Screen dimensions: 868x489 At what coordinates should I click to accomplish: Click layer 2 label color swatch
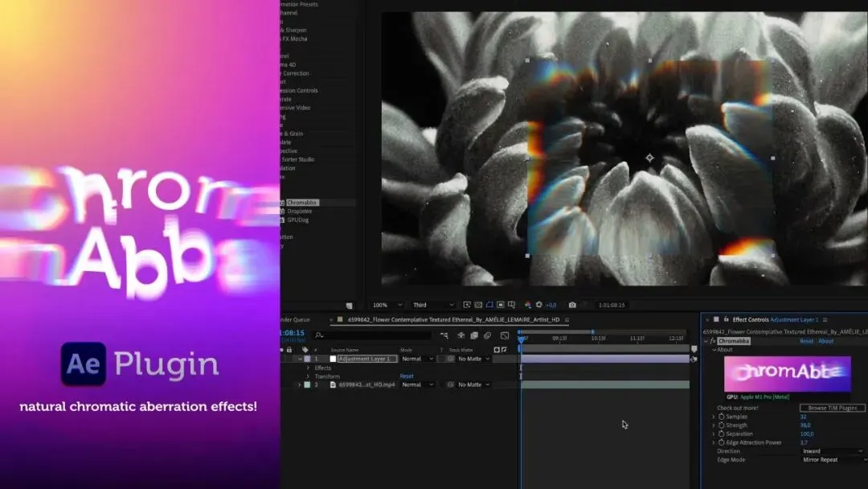coord(307,384)
